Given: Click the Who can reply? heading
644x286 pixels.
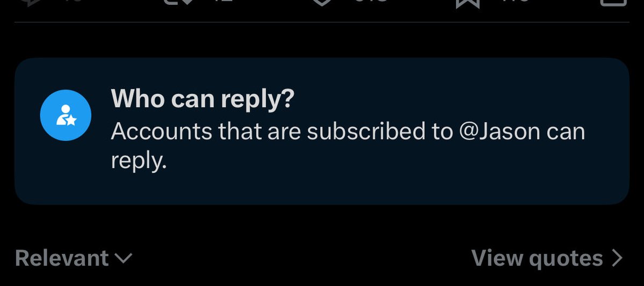Looking at the screenshot, I should (x=203, y=99).
